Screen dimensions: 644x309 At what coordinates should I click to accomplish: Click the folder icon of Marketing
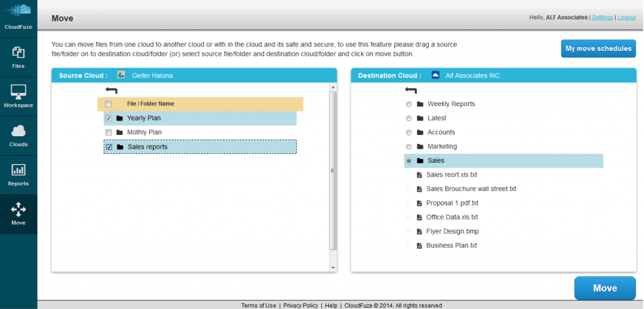(419, 146)
